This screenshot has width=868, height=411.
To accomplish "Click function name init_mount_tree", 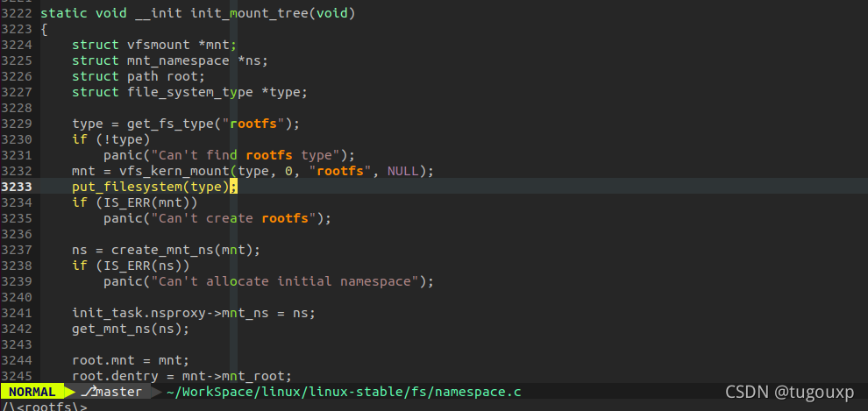I will coord(249,13).
